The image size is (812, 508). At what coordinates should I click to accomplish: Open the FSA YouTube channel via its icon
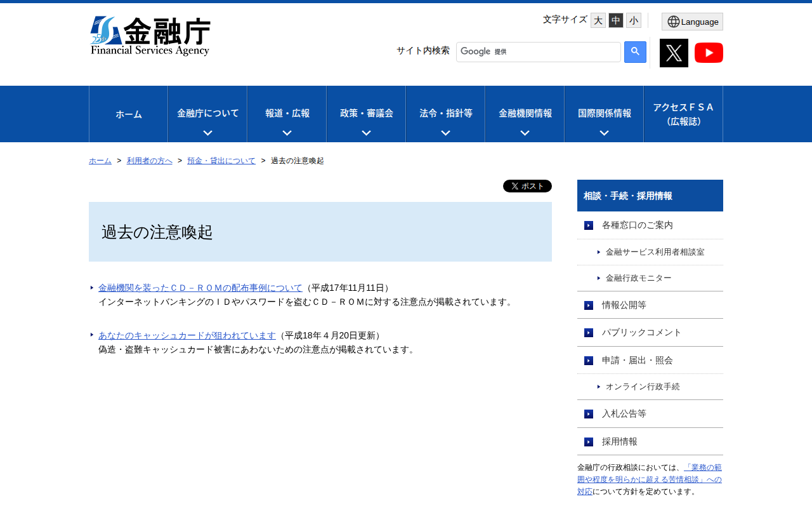pyautogui.click(x=709, y=53)
